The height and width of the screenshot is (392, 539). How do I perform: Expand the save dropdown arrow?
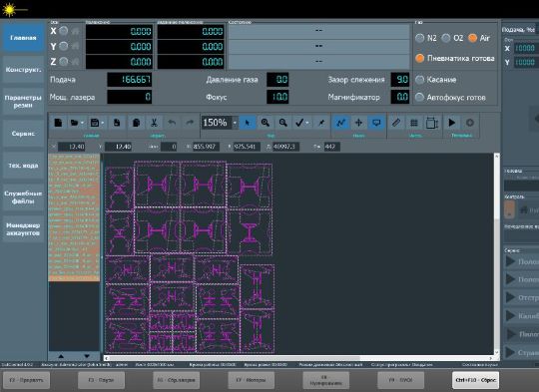pos(103,123)
